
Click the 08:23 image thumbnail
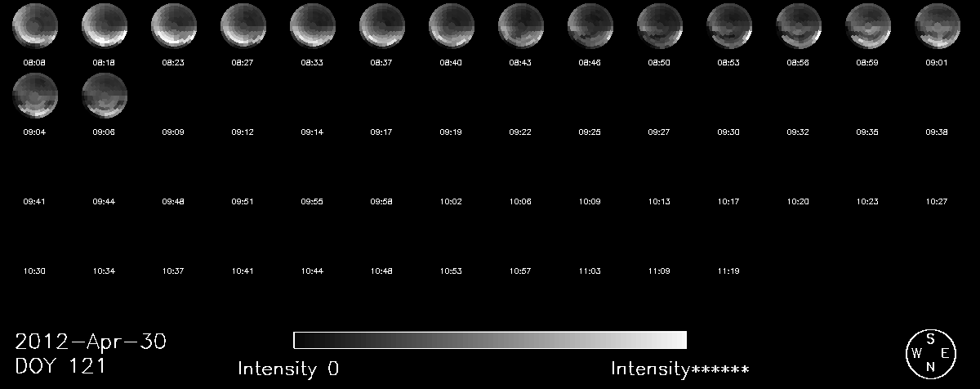click(x=174, y=26)
